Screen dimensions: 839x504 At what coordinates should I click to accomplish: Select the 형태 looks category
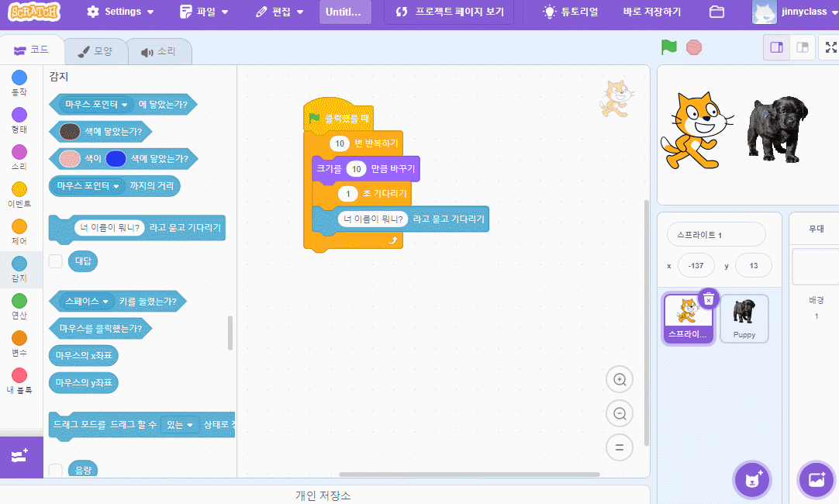pos(19,120)
